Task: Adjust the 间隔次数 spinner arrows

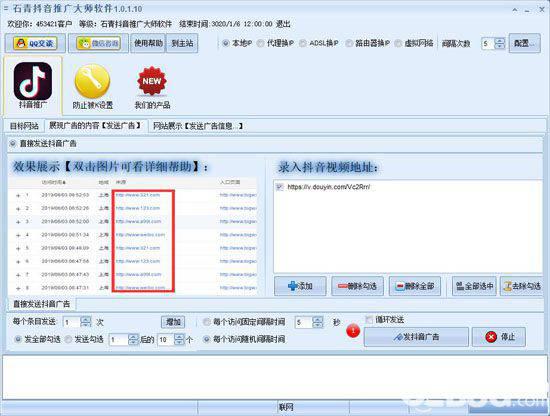Action: click(x=499, y=43)
